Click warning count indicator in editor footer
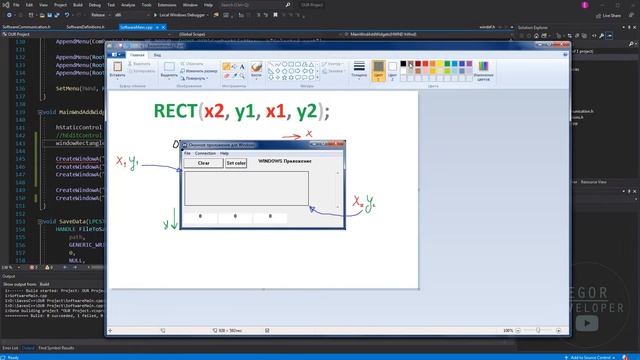The image size is (640, 360). 49,267
